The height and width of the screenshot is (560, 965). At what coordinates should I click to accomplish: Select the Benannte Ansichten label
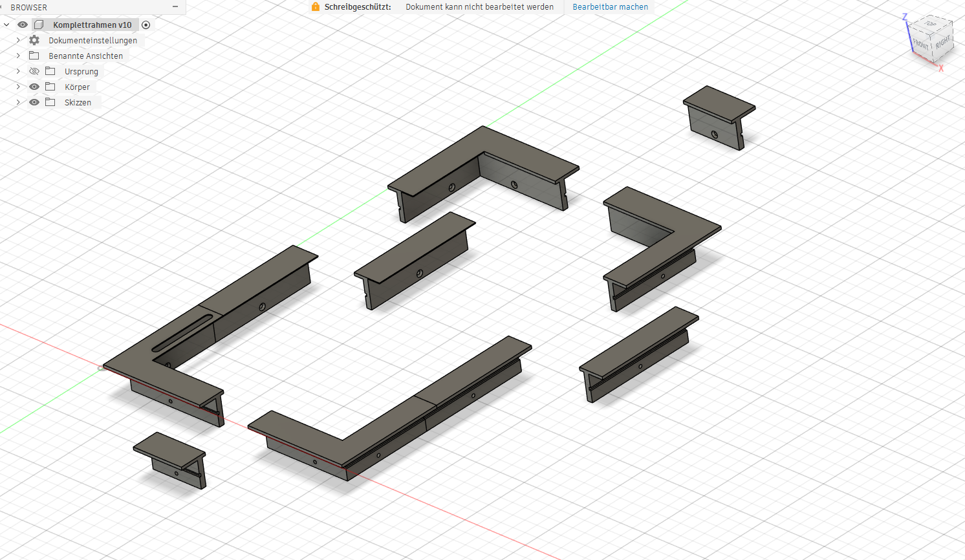[85, 56]
